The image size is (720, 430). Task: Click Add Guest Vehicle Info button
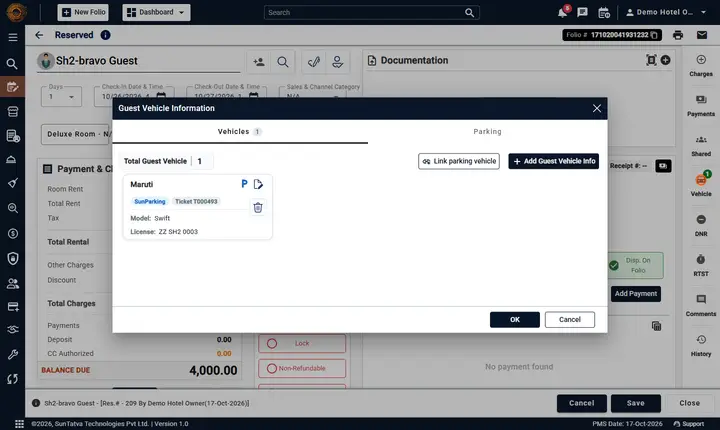coord(553,161)
